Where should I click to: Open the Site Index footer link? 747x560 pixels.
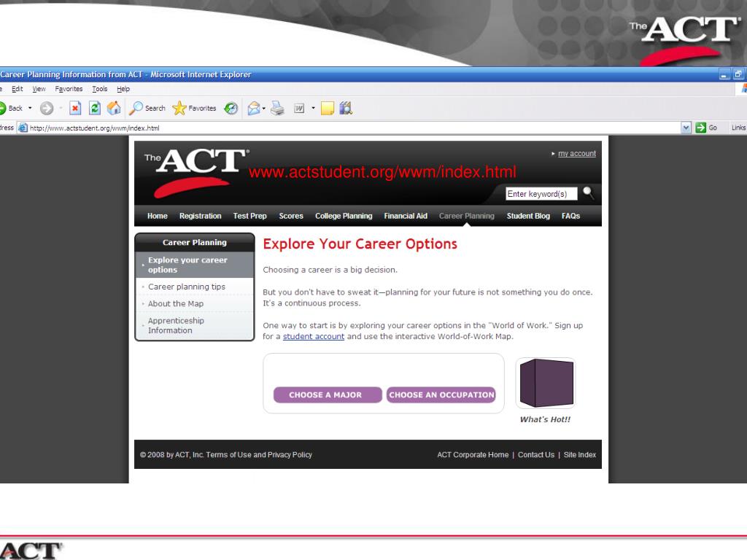coord(580,455)
